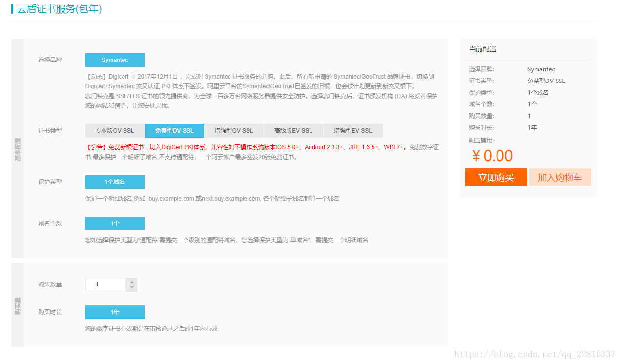Click the 立即购买 buy now button
Viewport: 621px width, 364px height.
496,177
